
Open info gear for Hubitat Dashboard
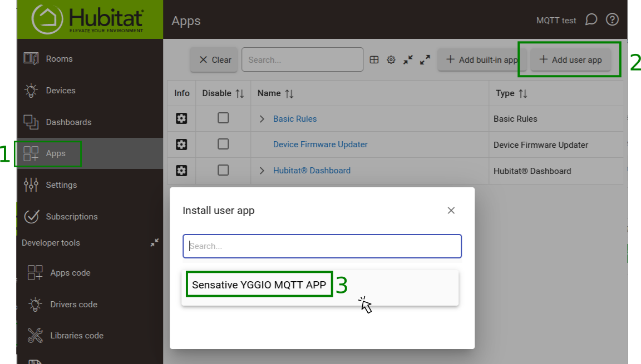coord(181,171)
